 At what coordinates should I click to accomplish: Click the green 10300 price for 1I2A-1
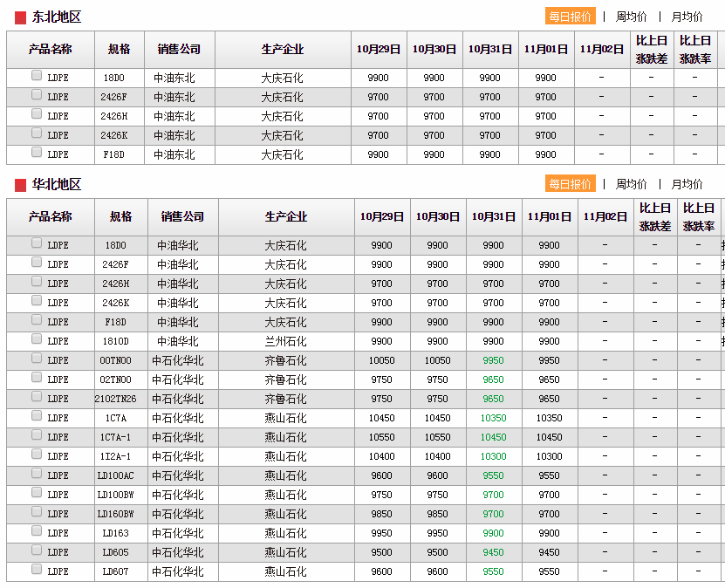coord(493,456)
